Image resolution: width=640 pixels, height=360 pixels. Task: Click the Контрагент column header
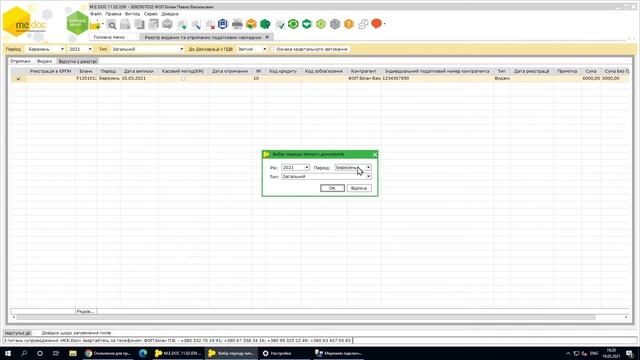coord(363,71)
